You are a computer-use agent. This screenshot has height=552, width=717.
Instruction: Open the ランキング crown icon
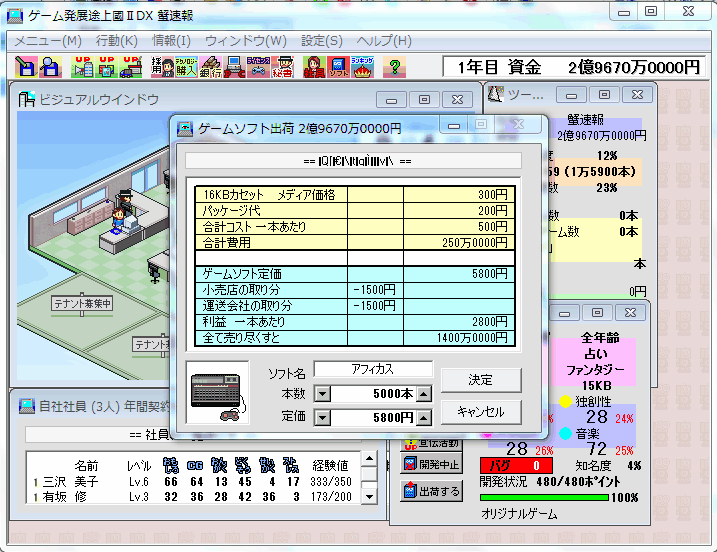click(x=363, y=67)
